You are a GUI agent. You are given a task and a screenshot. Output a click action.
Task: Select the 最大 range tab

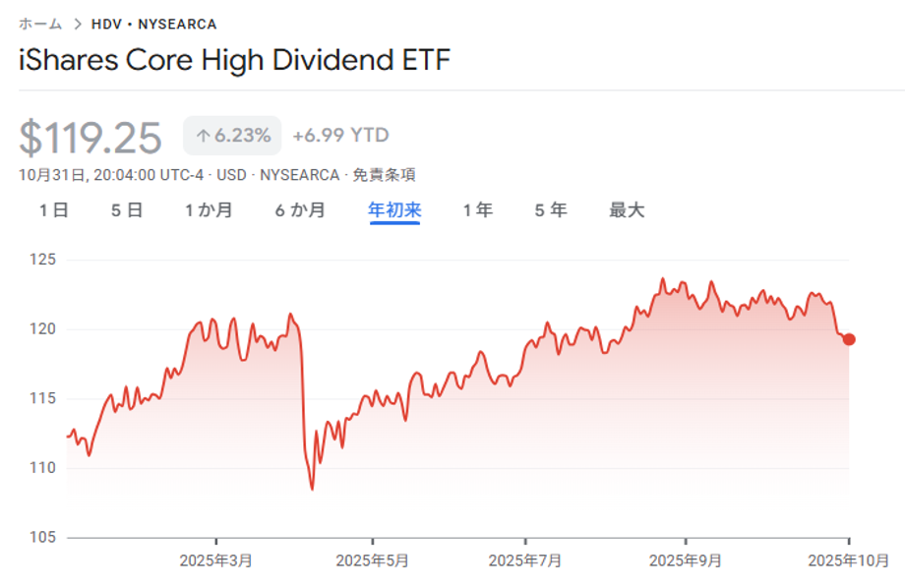pos(627,209)
